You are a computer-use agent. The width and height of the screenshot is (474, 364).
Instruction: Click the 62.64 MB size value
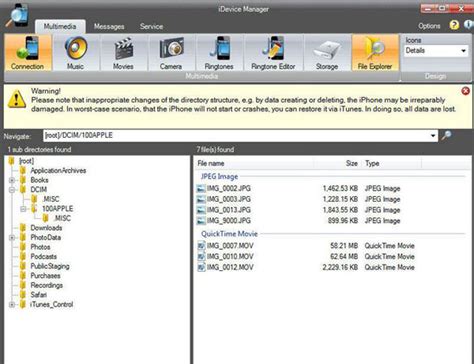344,257
